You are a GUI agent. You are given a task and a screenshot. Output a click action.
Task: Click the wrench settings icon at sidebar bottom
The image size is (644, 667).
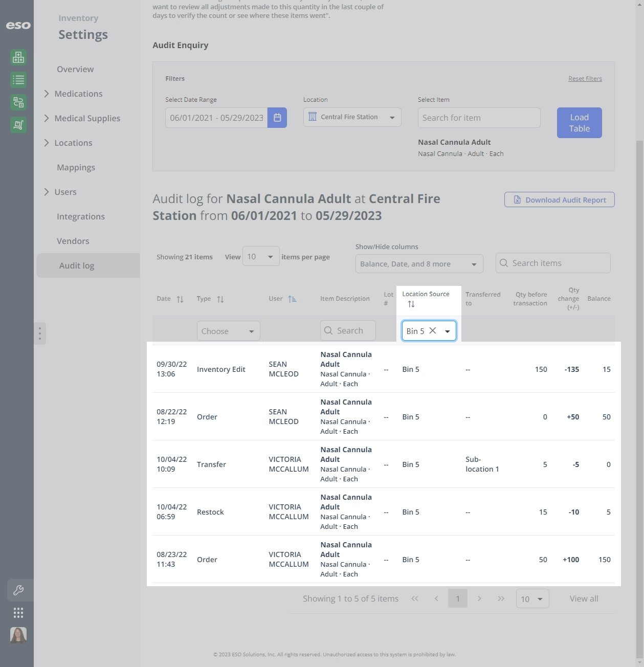[19, 590]
